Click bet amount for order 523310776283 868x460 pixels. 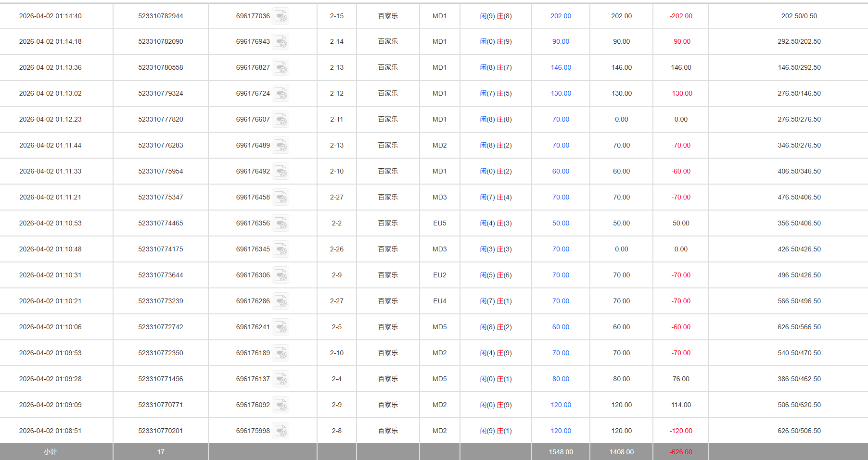[561, 145]
